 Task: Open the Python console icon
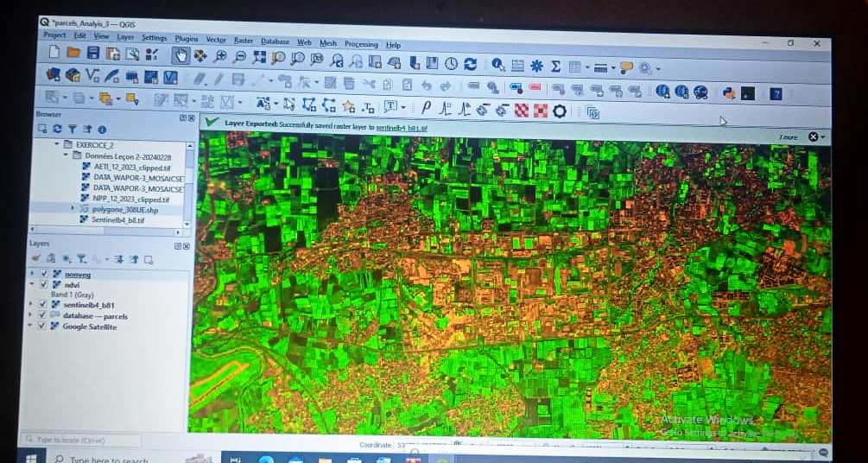click(x=728, y=93)
